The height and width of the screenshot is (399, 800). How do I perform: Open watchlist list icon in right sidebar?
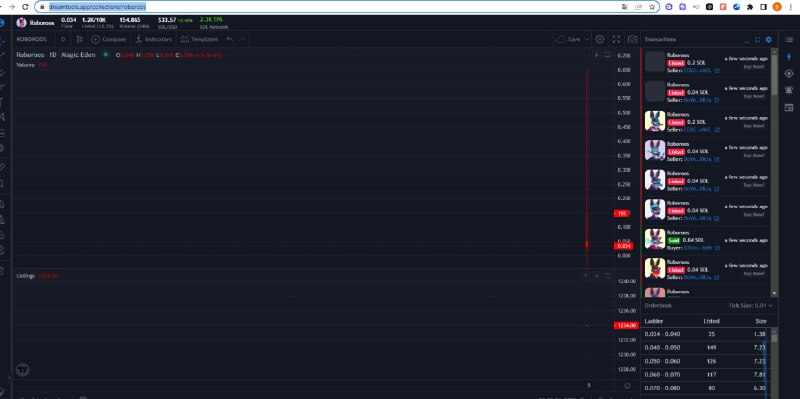tap(789, 39)
